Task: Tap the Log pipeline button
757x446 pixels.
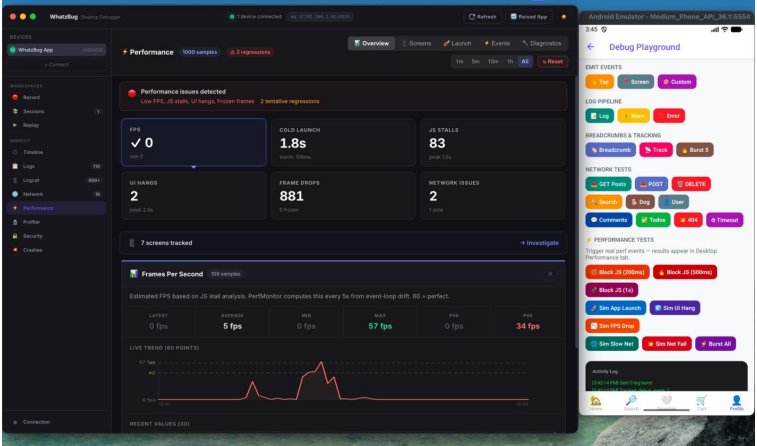Action: pyautogui.click(x=600, y=116)
